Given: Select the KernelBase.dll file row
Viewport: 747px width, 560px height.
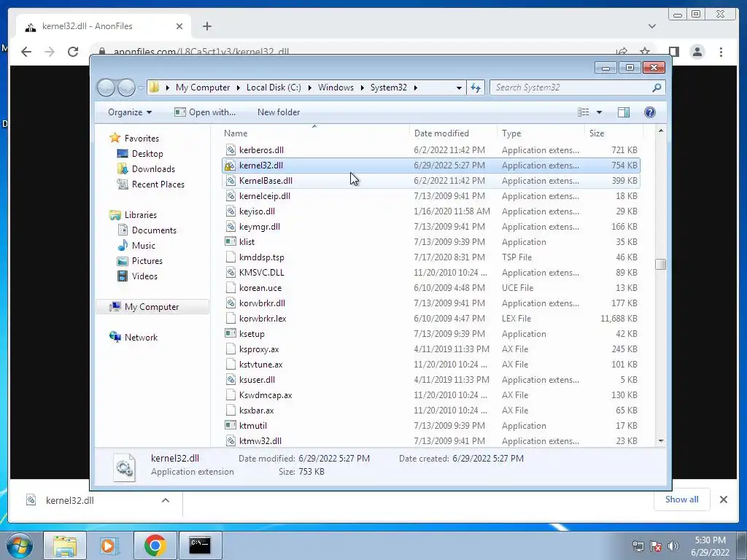Looking at the screenshot, I should [430, 181].
